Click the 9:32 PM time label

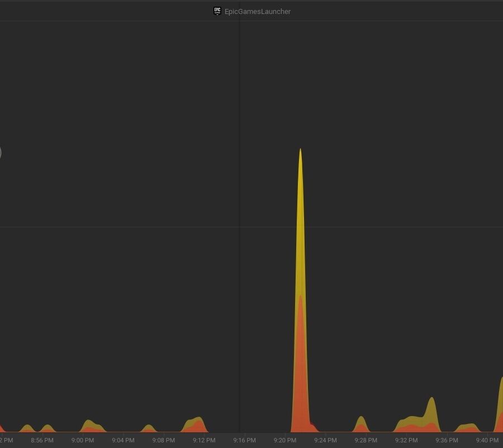point(406,440)
